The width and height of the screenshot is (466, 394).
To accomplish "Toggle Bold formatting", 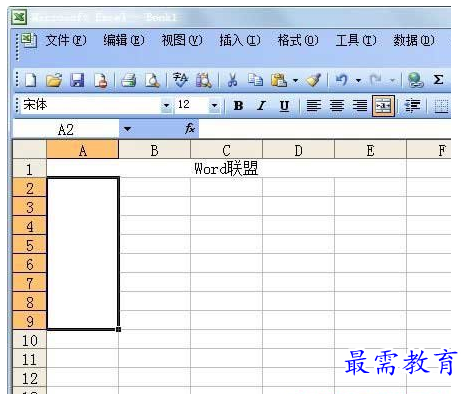I will 238,106.
